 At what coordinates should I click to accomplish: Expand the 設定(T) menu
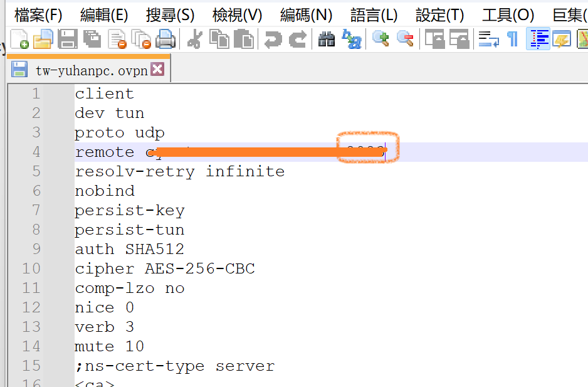coord(439,14)
